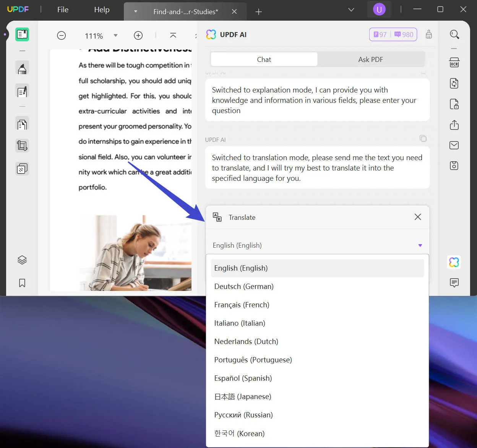Select the Comment highlighter tool

(22, 68)
